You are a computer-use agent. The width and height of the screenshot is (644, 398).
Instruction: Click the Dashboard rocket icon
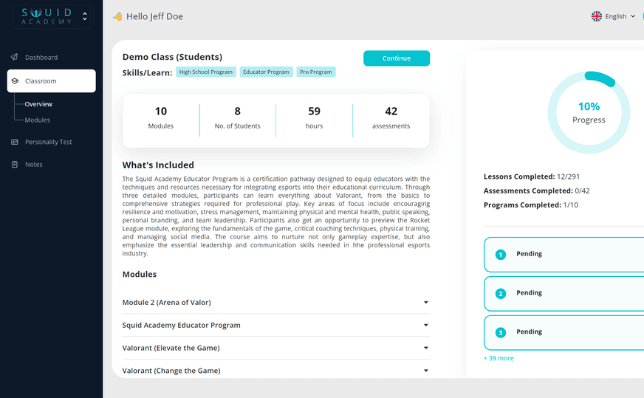coord(14,57)
